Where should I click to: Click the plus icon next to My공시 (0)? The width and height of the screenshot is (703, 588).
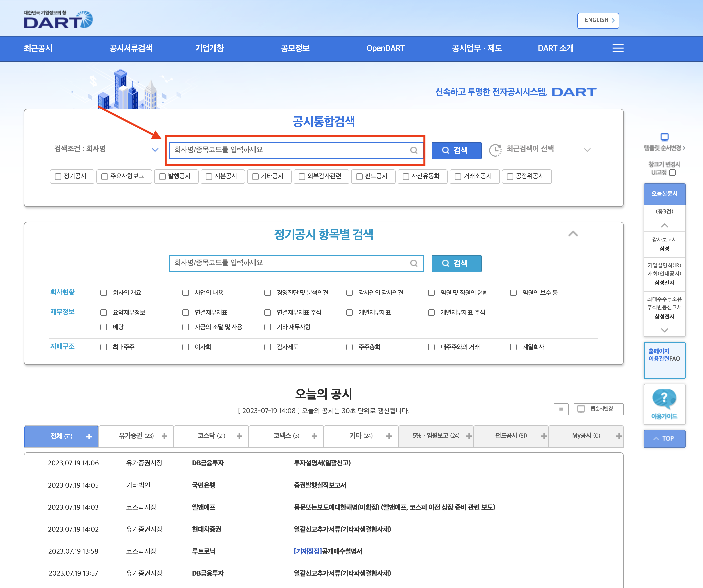coord(619,436)
